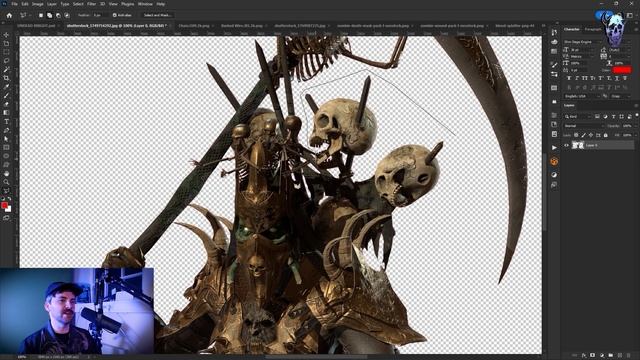Open the Filter menu

click(x=91, y=4)
